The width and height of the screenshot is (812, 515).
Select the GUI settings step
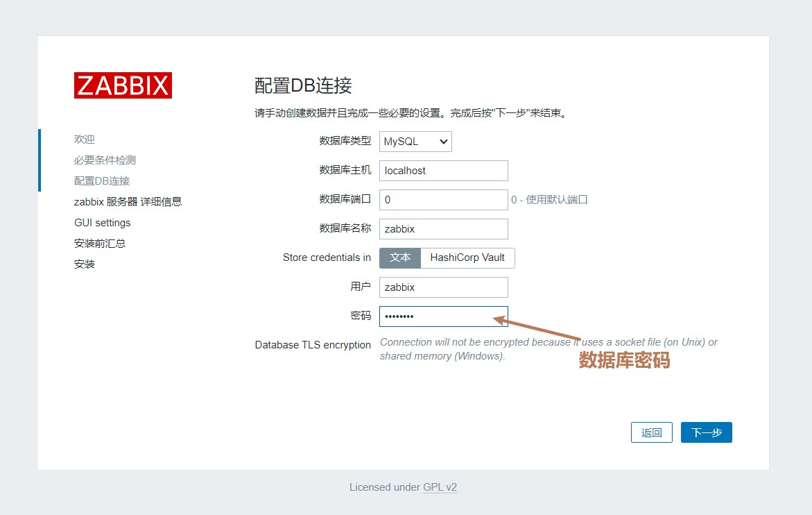[x=103, y=223]
